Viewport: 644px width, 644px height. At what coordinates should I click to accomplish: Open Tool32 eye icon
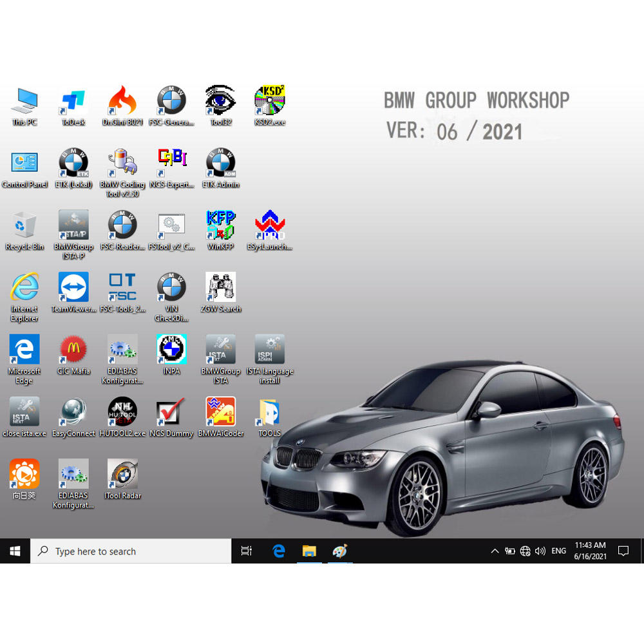220,105
